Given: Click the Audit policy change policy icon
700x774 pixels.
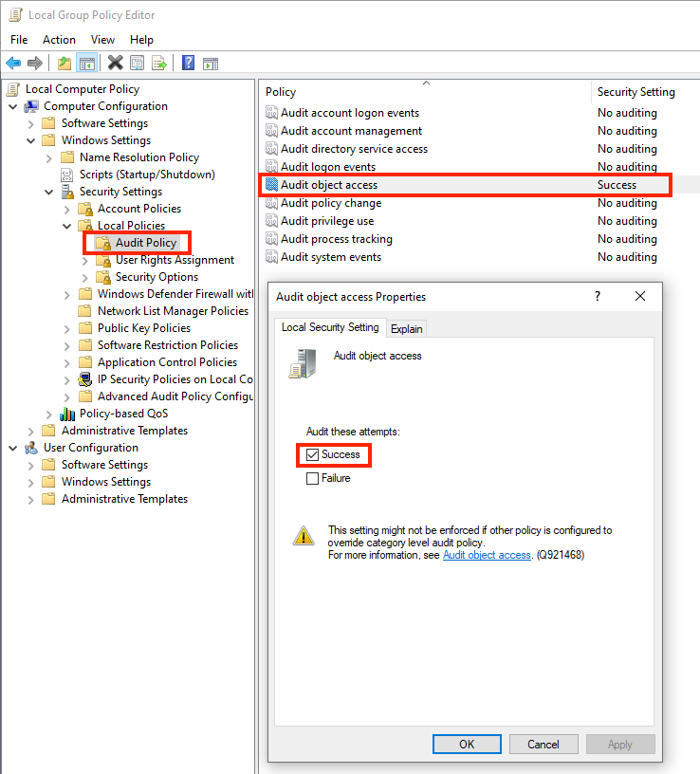Looking at the screenshot, I should [271, 203].
